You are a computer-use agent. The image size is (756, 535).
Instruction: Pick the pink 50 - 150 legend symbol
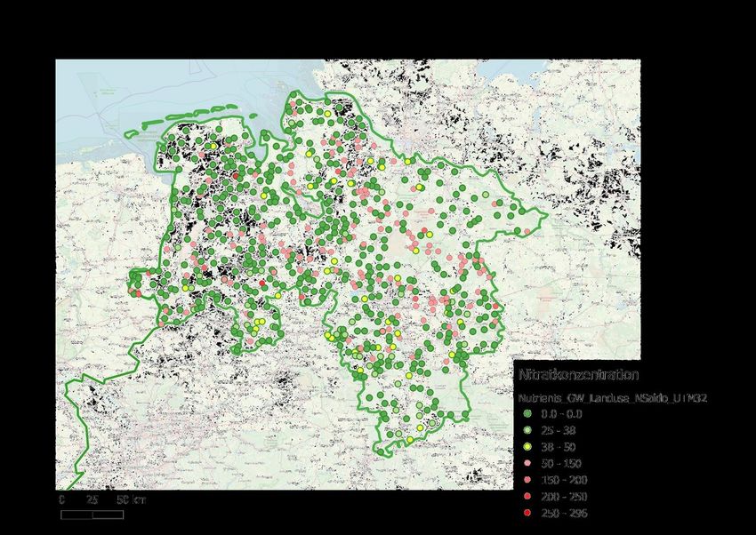pos(527,464)
